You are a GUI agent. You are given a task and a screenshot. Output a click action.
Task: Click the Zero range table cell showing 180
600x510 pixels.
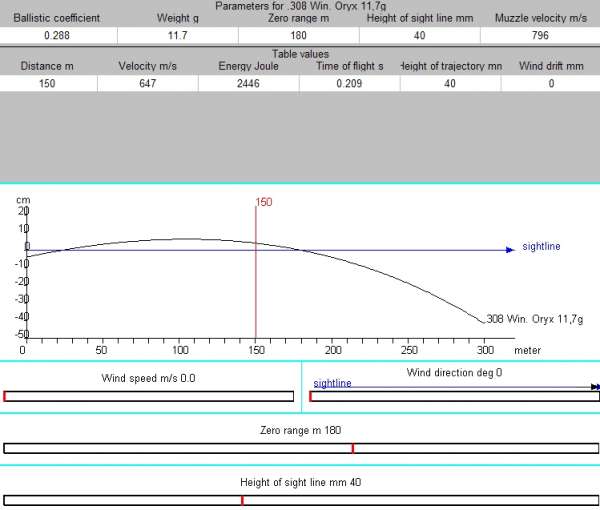(300, 36)
